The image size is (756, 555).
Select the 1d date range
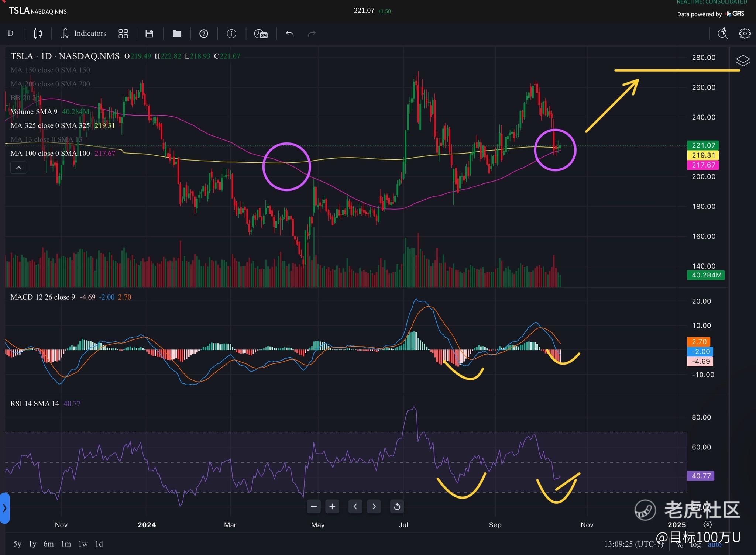tap(99, 544)
